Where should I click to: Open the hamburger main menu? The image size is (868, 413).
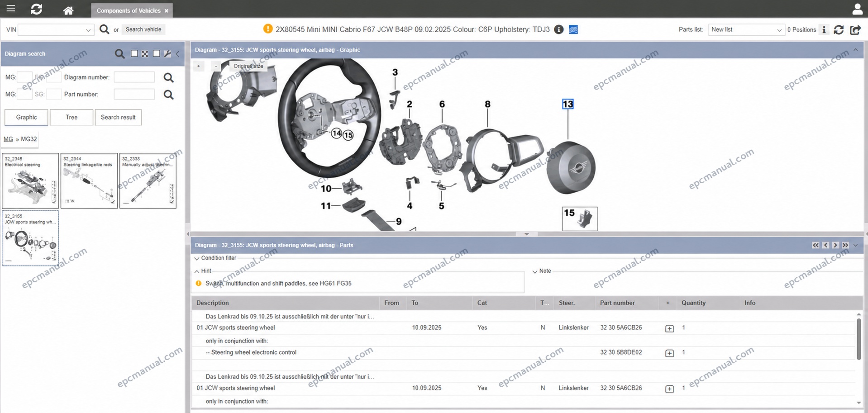tap(11, 9)
